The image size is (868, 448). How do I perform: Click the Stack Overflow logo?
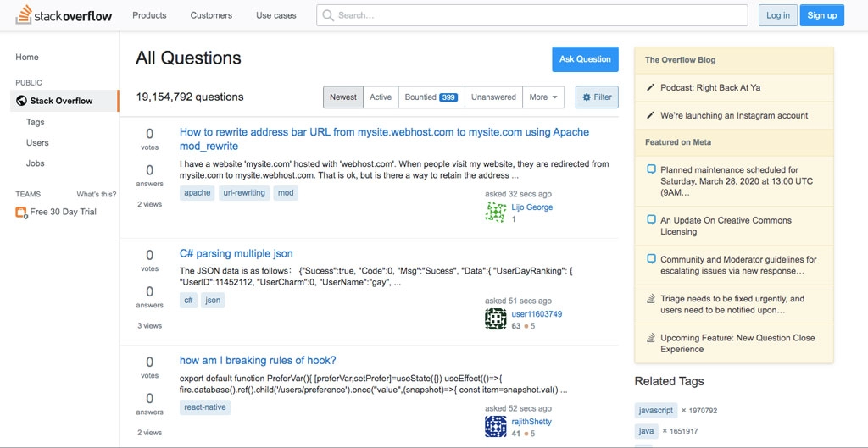64,15
